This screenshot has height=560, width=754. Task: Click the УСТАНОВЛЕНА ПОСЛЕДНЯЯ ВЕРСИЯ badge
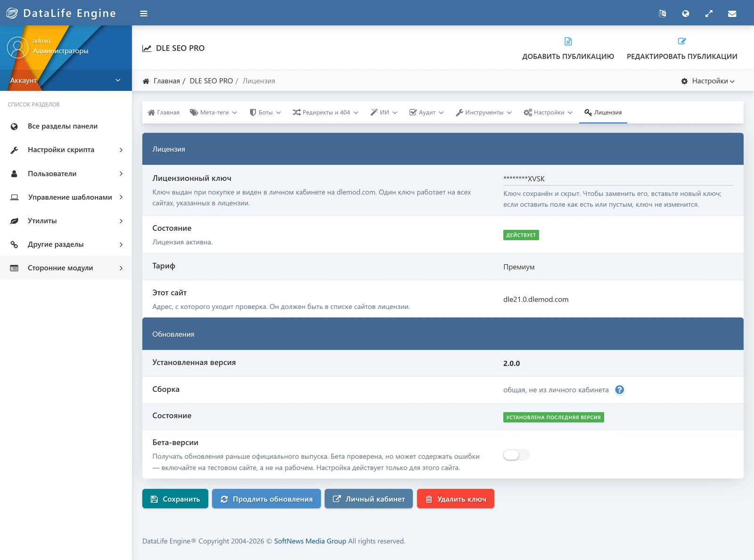(x=554, y=417)
